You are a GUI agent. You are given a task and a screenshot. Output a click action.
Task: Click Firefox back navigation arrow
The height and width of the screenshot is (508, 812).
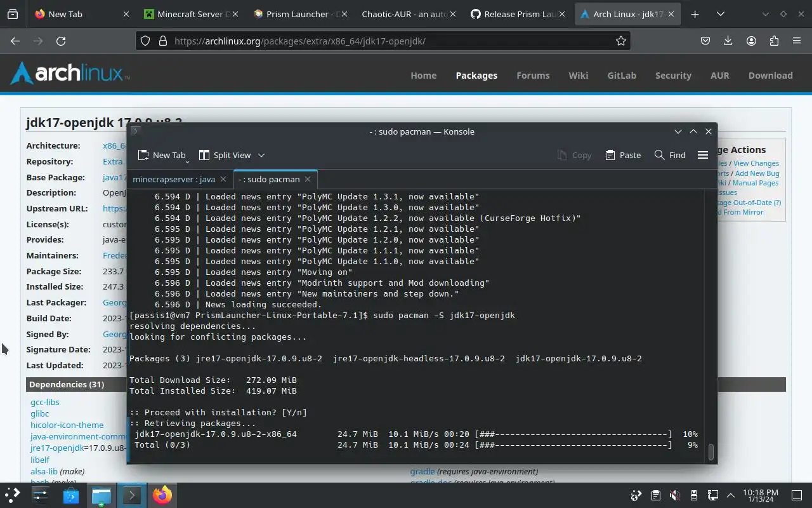(x=15, y=41)
